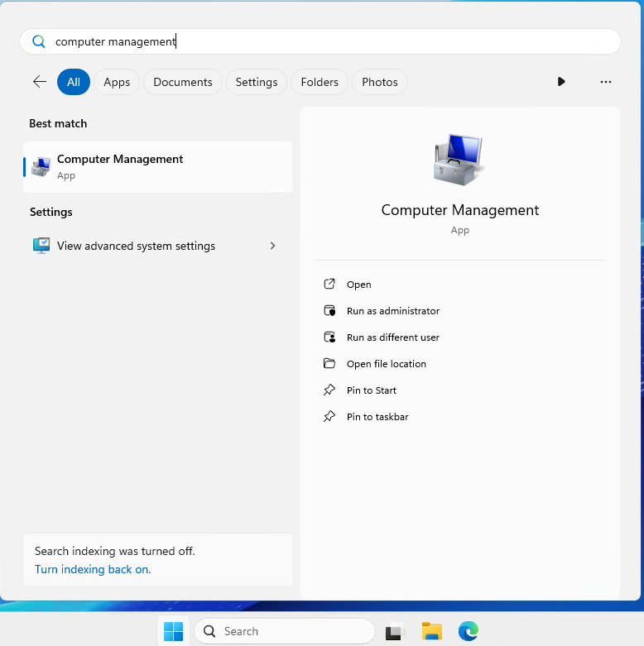Choose Open in the actions list
Image resolution: width=644 pixels, height=646 pixels.
(x=358, y=285)
